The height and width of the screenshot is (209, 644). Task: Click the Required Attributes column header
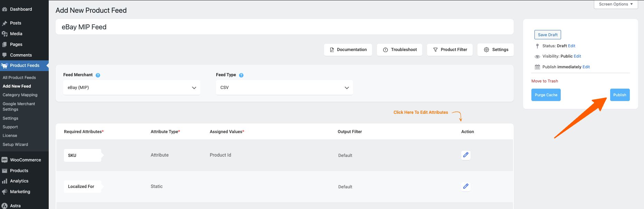click(x=84, y=132)
